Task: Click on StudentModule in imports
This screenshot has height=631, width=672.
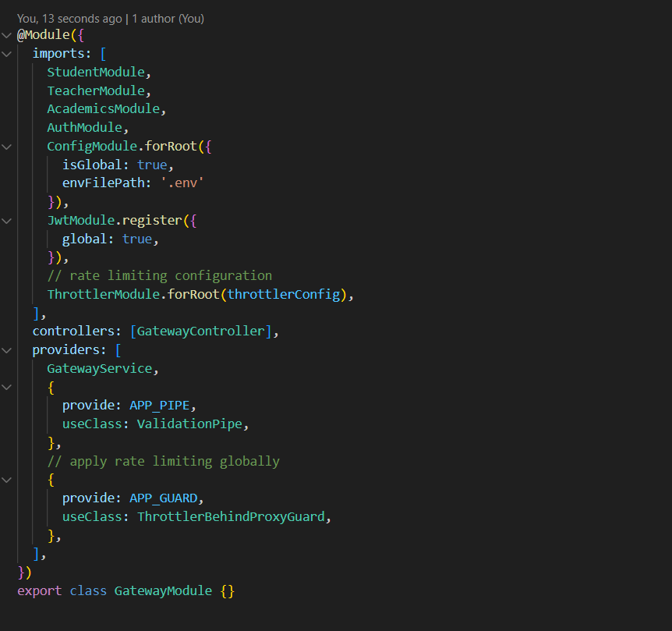Action: pyautogui.click(x=96, y=72)
